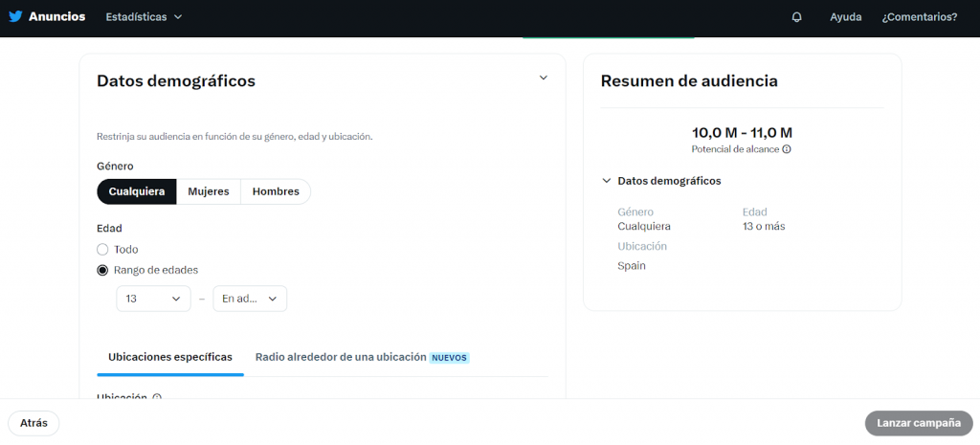Open the Estadísticas dropdown menu
980x445 pixels.
(x=144, y=17)
